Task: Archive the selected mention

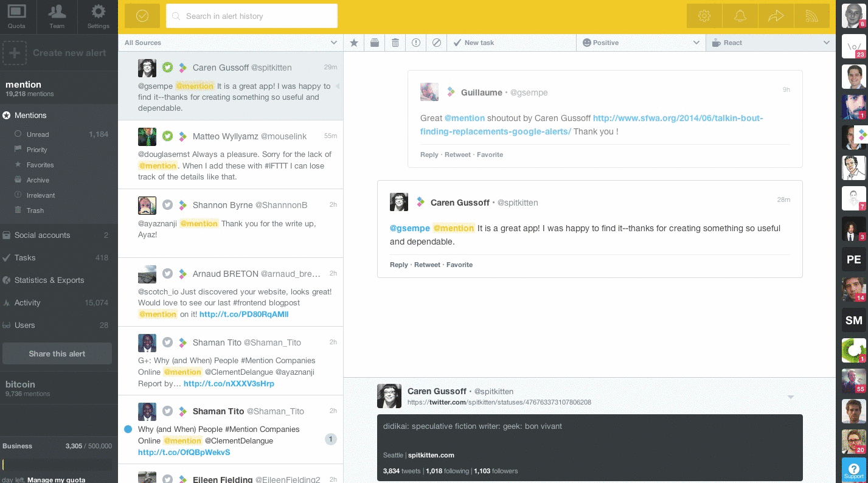Action: (x=375, y=43)
